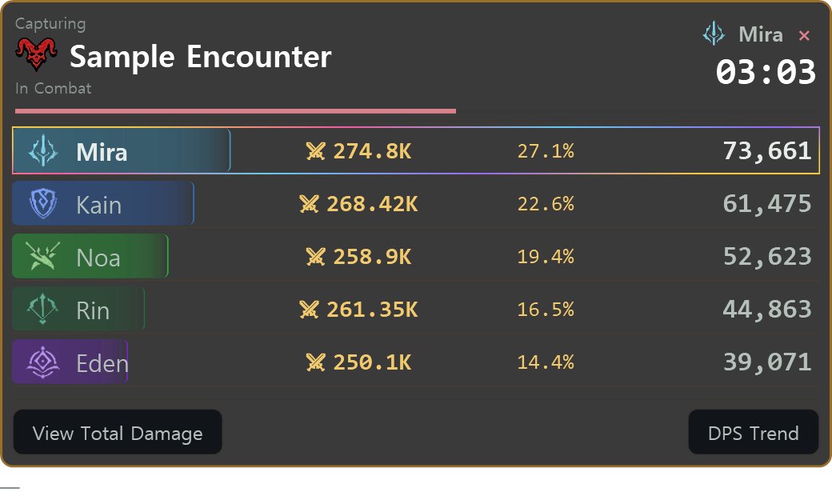Screen dimensions: 832x504
Task: Select the Kain player row
Action: 415,204
